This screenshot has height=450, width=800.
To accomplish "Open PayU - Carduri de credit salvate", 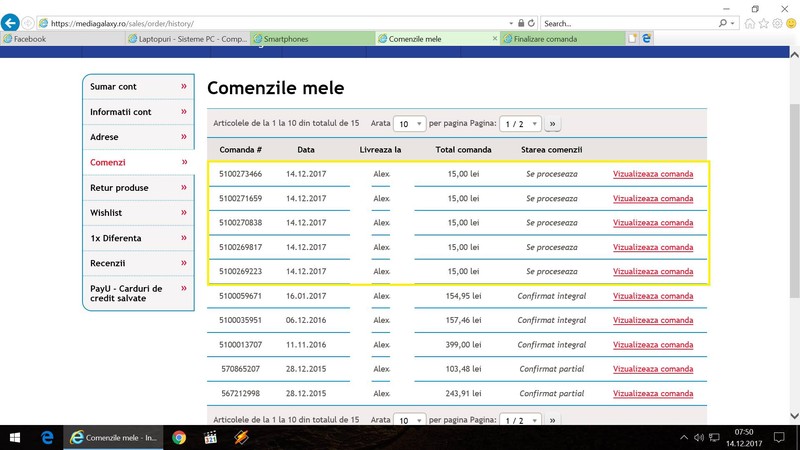I will click(138, 293).
